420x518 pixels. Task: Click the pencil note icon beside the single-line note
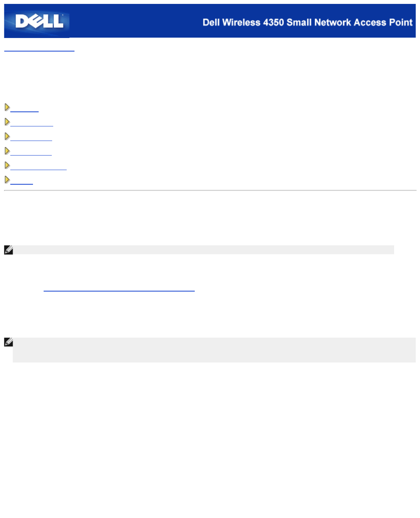click(x=9, y=250)
